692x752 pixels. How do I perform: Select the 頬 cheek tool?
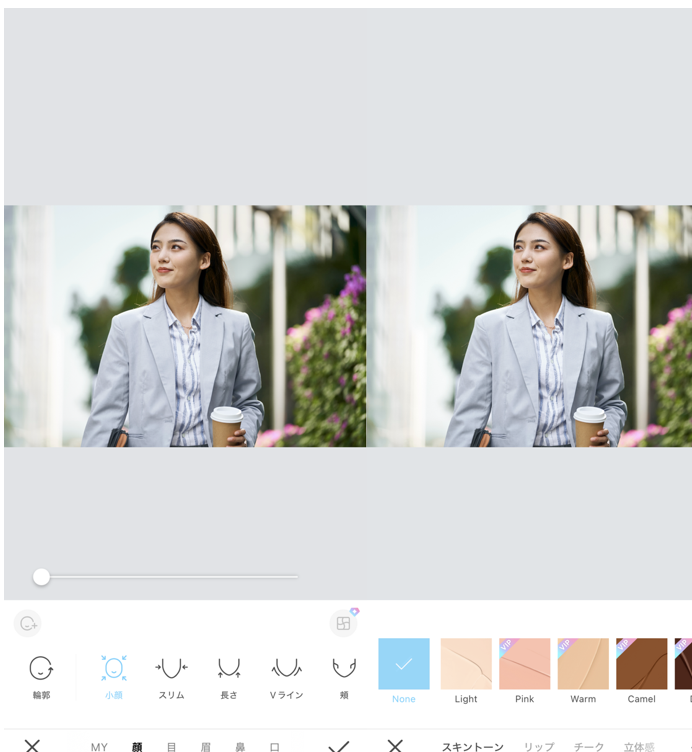344,675
